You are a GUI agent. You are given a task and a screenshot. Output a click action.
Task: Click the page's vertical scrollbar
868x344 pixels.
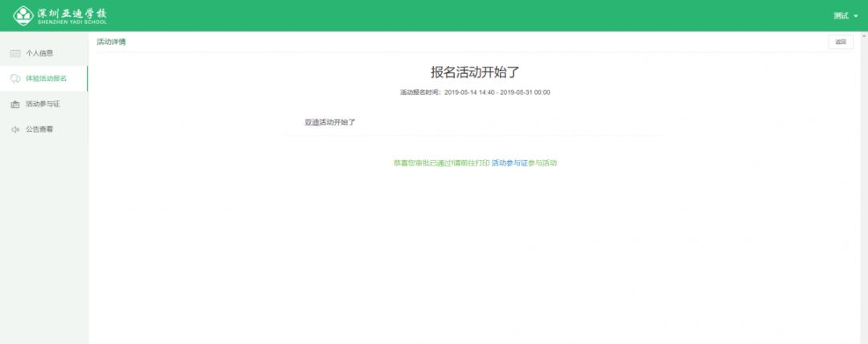click(x=864, y=188)
